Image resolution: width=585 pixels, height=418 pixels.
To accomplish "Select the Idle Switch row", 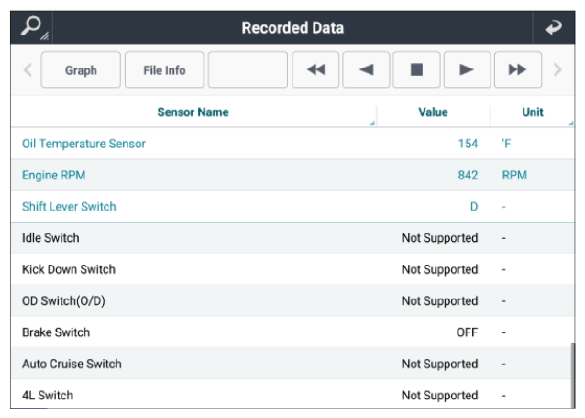I will pyautogui.click(x=293, y=238).
